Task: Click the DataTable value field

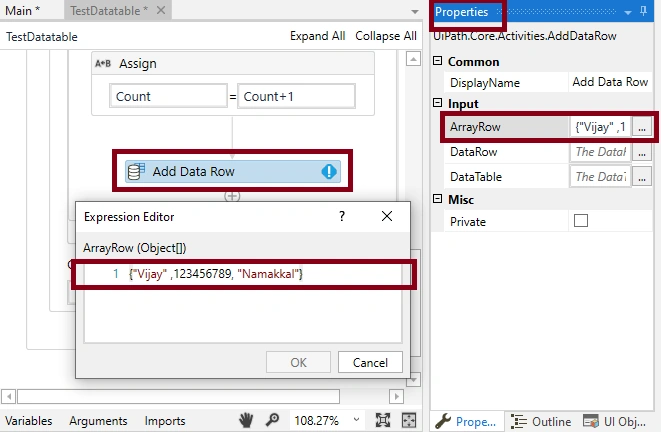Action: coord(600,177)
